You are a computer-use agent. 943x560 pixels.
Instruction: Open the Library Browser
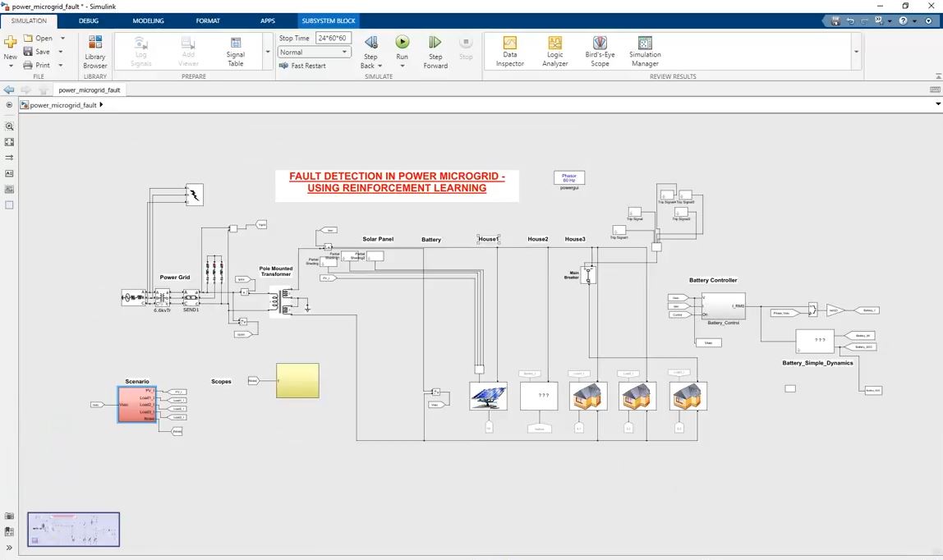(95, 50)
